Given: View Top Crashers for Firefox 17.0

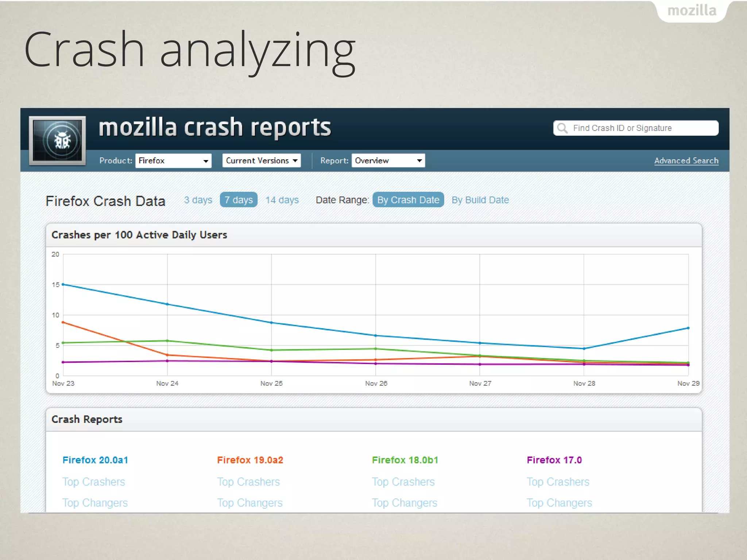Looking at the screenshot, I should click(x=558, y=482).
